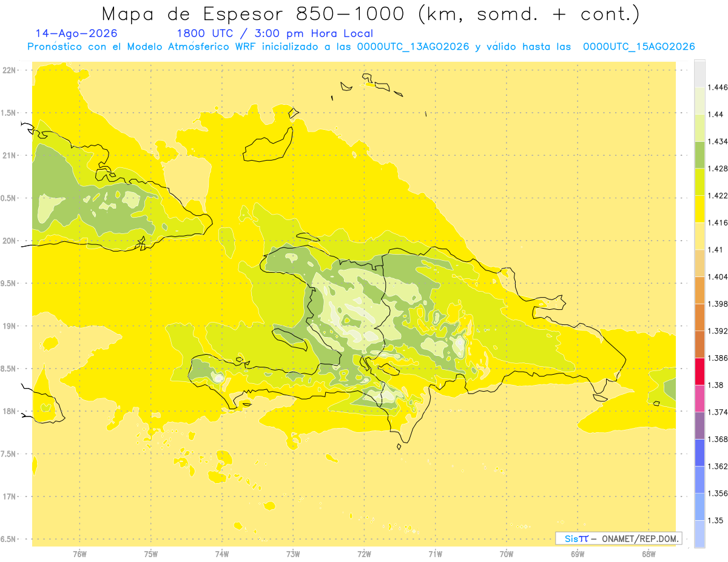
Task: Click the legend value '1.386'
Action: [717, 358]
